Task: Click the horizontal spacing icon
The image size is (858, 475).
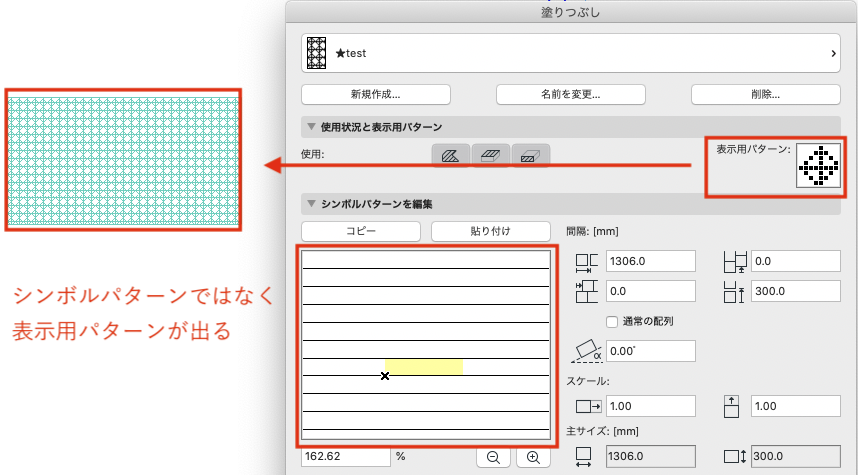Action: 587,263
